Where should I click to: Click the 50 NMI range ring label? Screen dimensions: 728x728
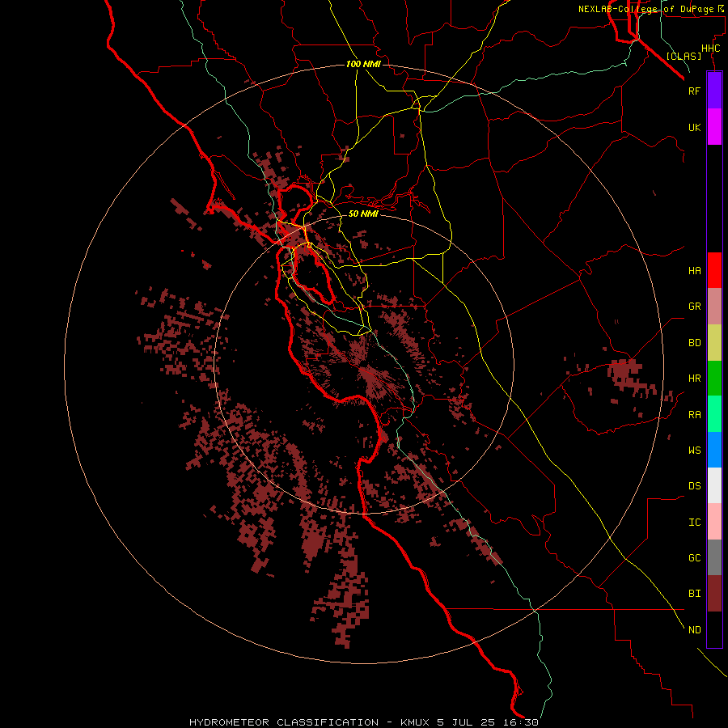tap(363, 214)
